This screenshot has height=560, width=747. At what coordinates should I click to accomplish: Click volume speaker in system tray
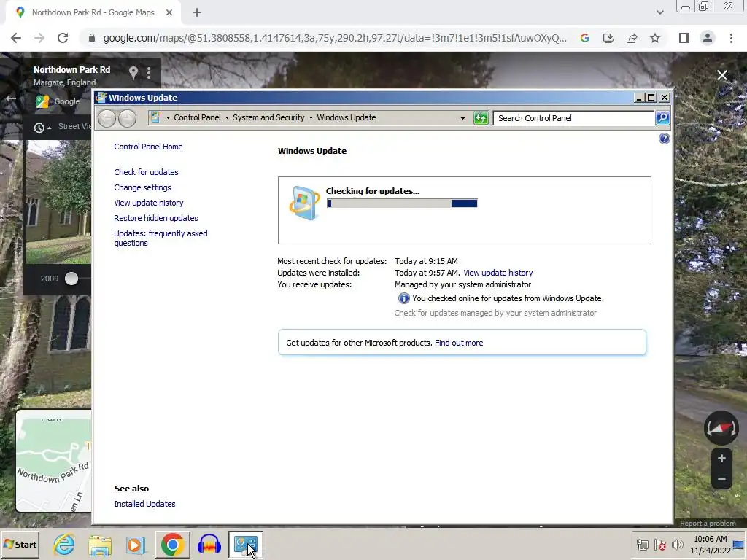[677, 544]
